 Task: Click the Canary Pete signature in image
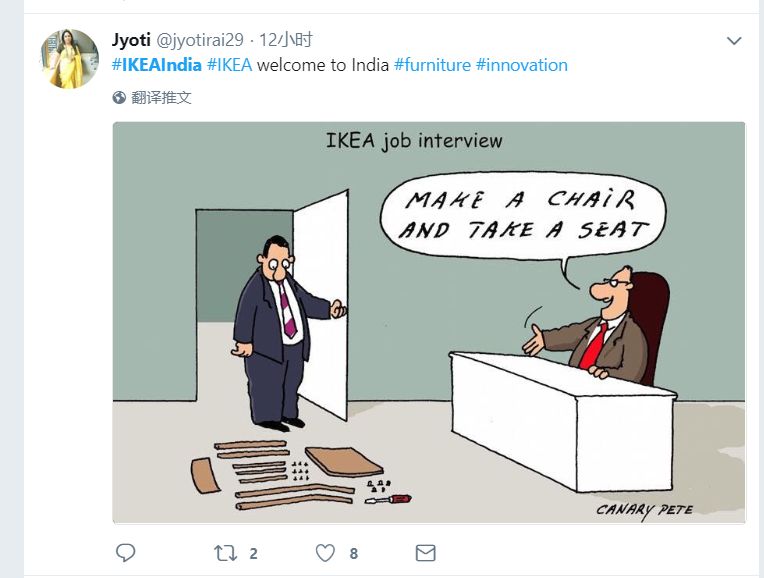[x=644, y=510]
